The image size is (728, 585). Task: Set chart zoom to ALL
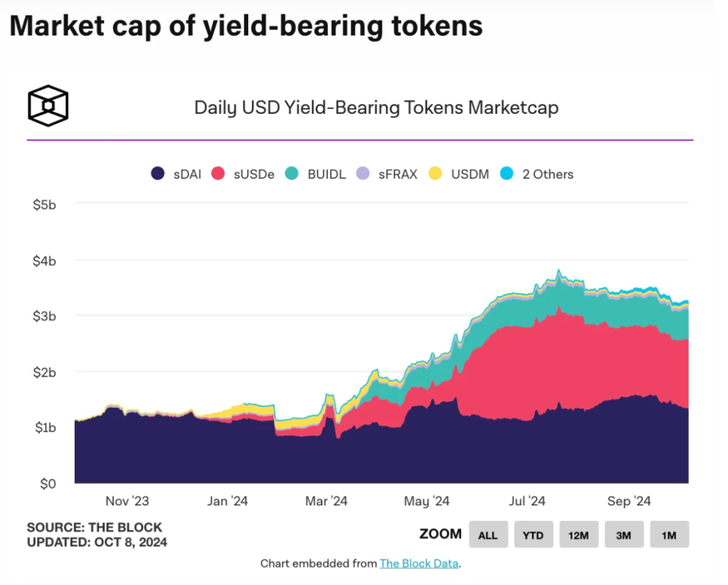(x=488, y=534)
